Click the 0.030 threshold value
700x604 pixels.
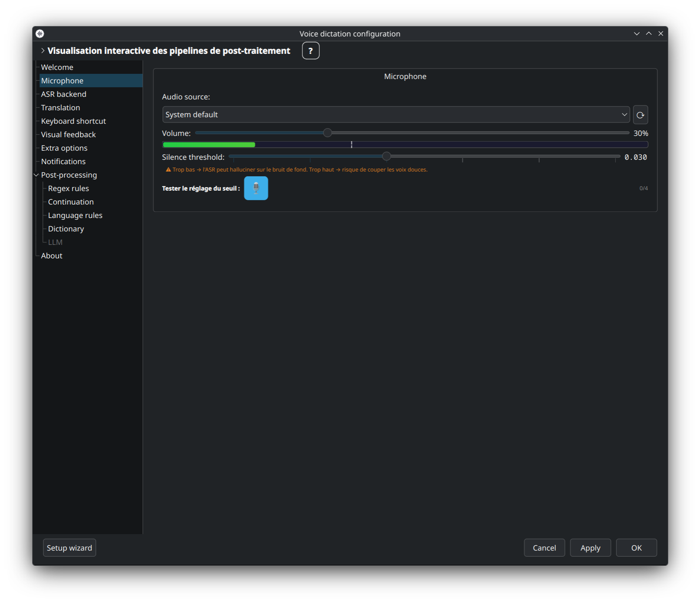pos(636,157)
